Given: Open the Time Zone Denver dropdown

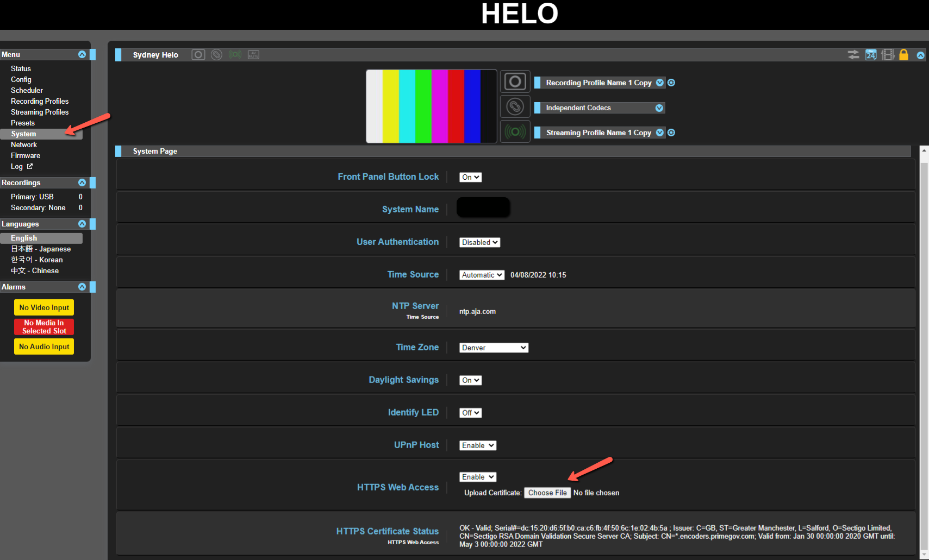Looking at the screenshot, I should click(494, 348).
